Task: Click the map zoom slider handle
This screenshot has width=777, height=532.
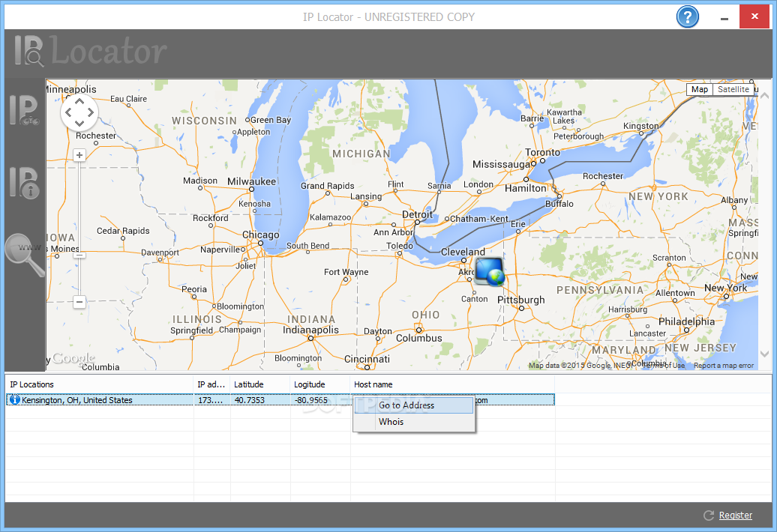Action: (79, 256)
